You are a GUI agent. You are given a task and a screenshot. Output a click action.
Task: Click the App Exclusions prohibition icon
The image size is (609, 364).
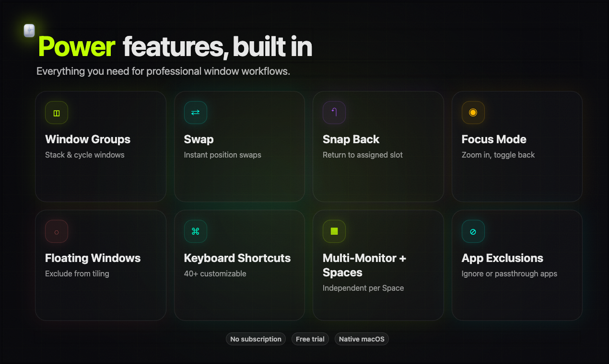(x=473, y=231)
